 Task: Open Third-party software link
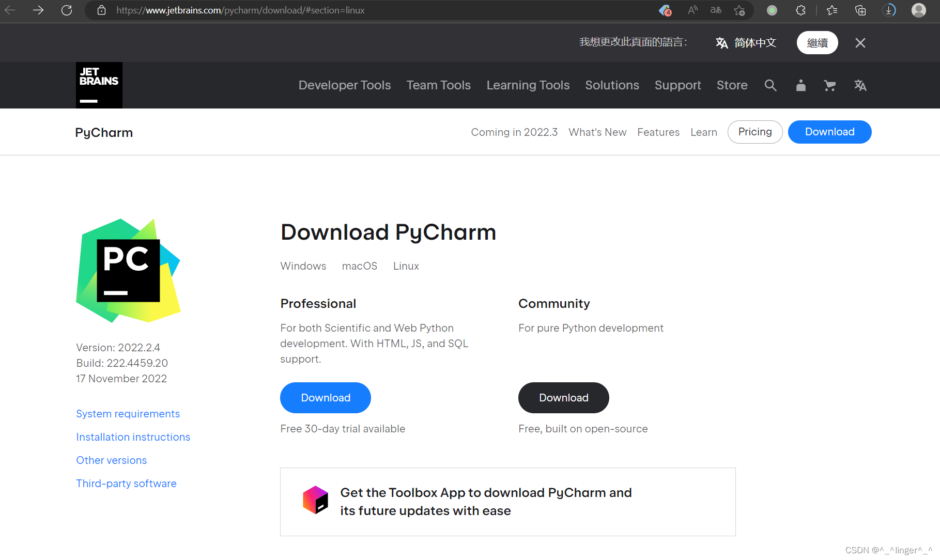click(127, 484)
